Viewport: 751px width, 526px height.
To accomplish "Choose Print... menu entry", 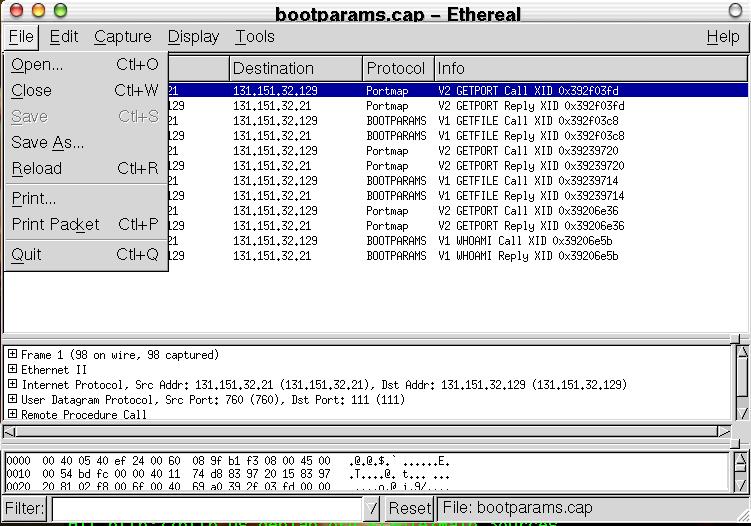I will click(x=85, y=198).
